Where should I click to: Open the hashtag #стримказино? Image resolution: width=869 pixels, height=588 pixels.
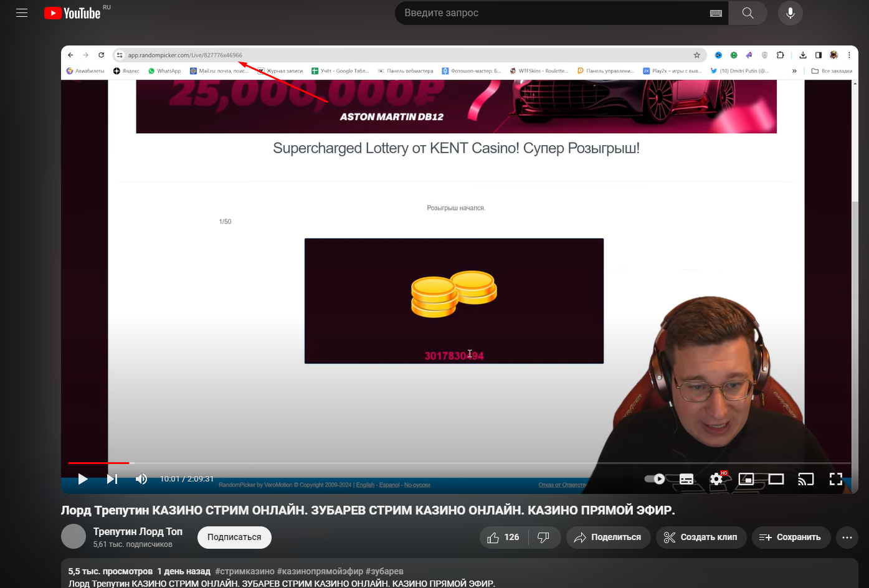point(244,571)
